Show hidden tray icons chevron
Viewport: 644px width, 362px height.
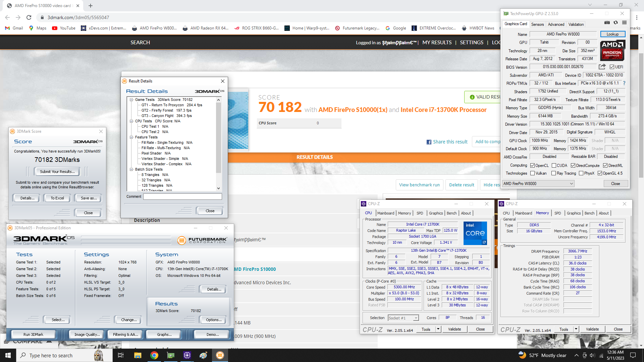click(x=576, y=355)
